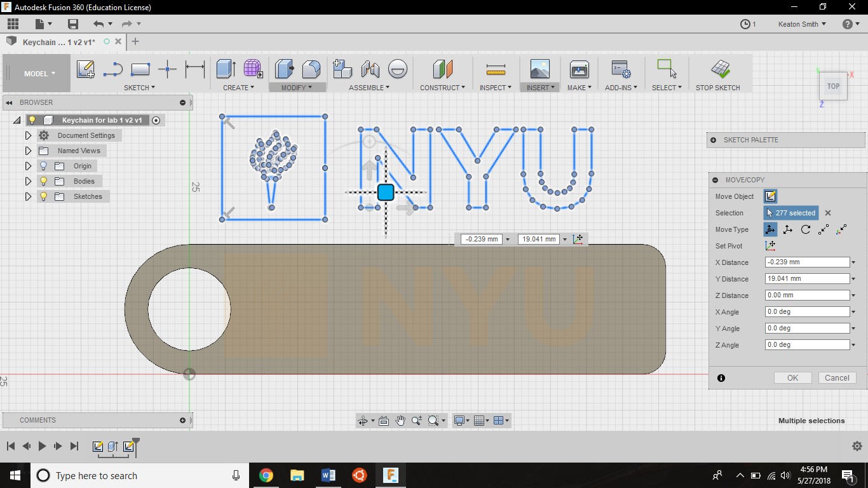Expand the Origin folder node
868x488 pixels.
point(28,166)
